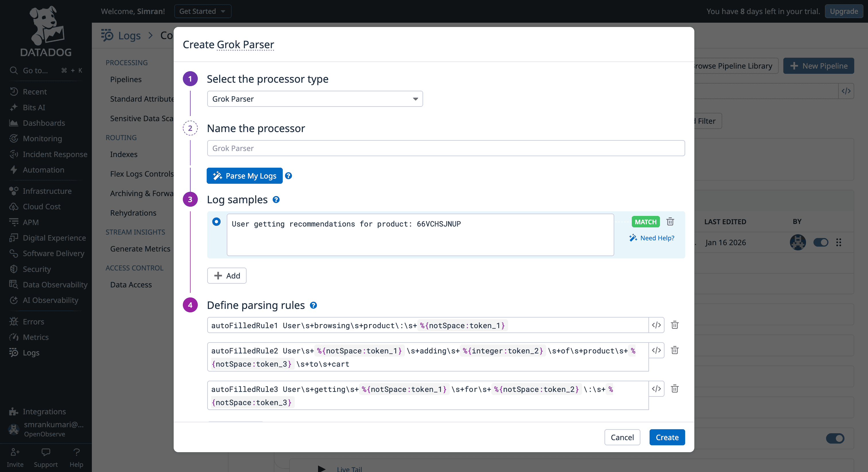Disable the pipeline toggle in the table row
Screen dimensions: 868x472
click(821, 242)
